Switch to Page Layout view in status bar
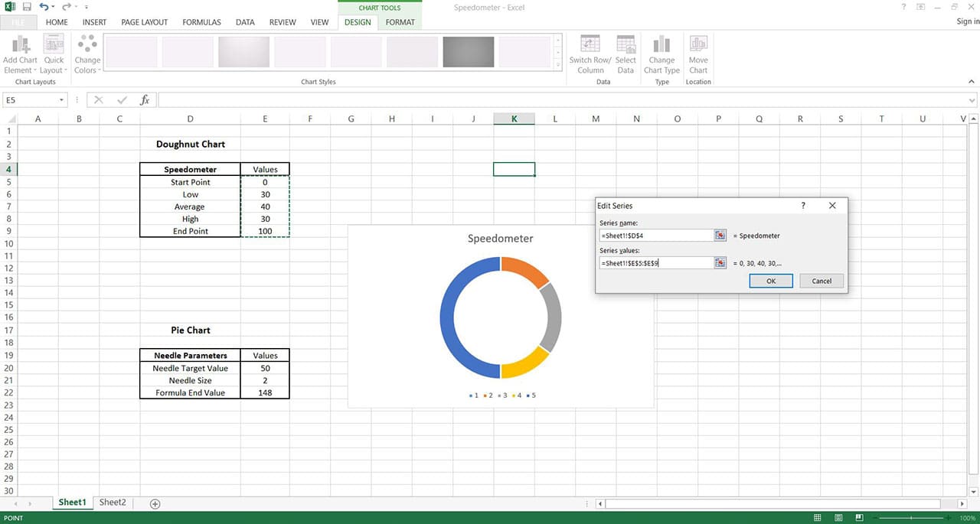This screenshot has height=524, width=980. [838, 517]
